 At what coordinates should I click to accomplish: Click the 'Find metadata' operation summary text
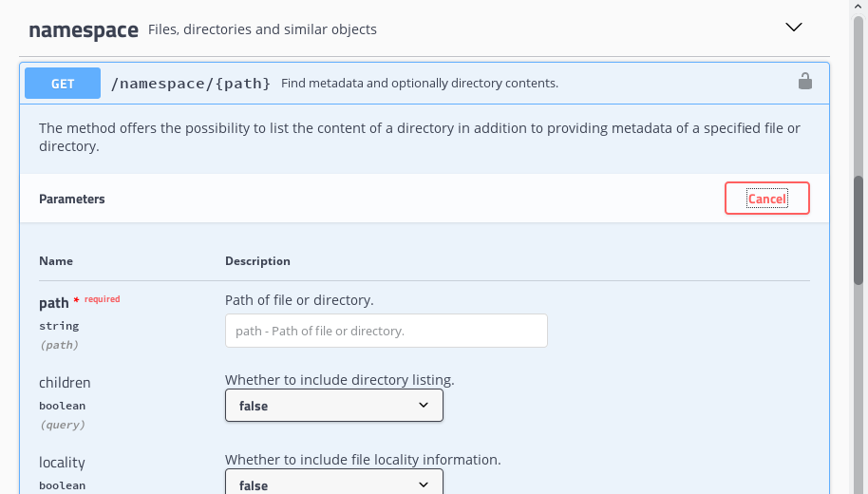[x=419, y=84]
